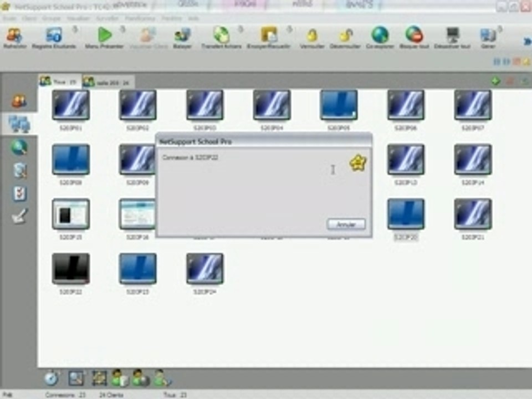Viewport: 532px width, 399px height.
Task: Select the S203P03 student thumbnail
Action: pos(205,105)
